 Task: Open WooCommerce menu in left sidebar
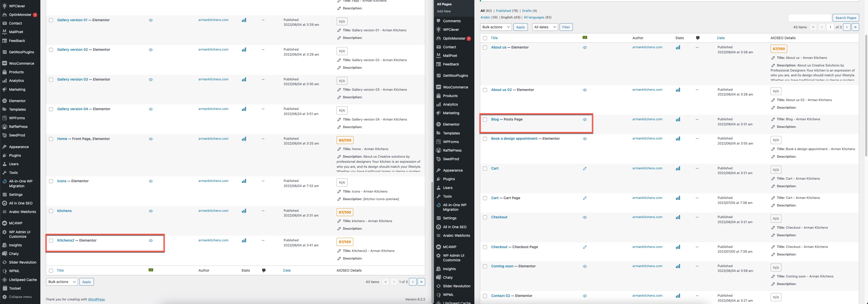point(21,63)
